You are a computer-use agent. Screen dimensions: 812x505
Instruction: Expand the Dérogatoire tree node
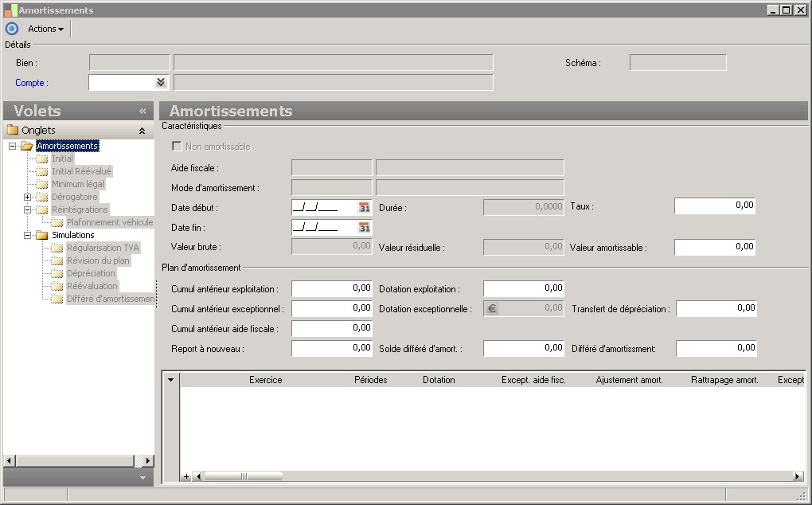(x=28, y=198)
